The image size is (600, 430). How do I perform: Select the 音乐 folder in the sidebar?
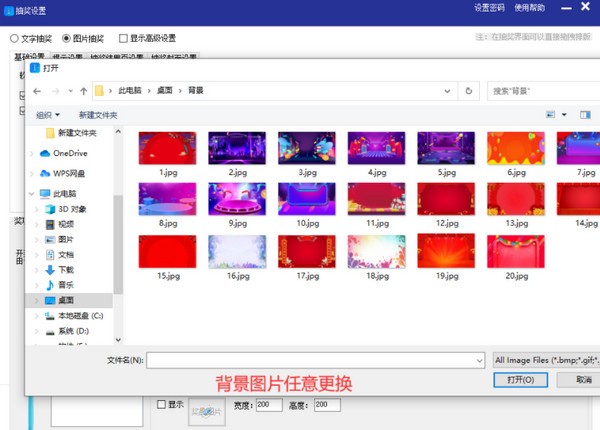click(x=66, y=285)
